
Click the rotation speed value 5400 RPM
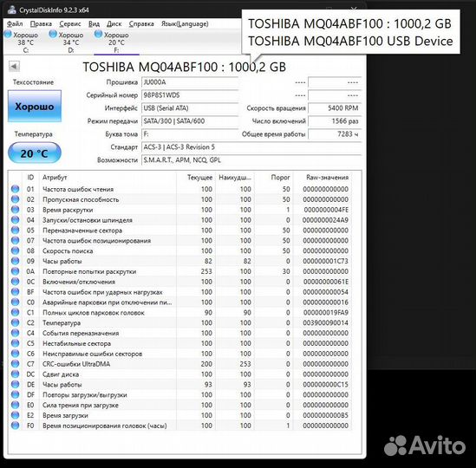(x=335, y=108)
